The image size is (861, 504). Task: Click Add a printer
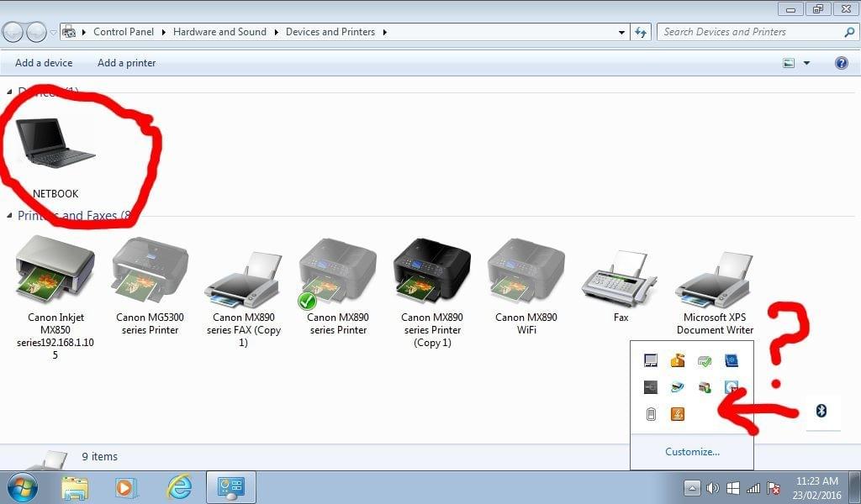(x=126, y=63)
